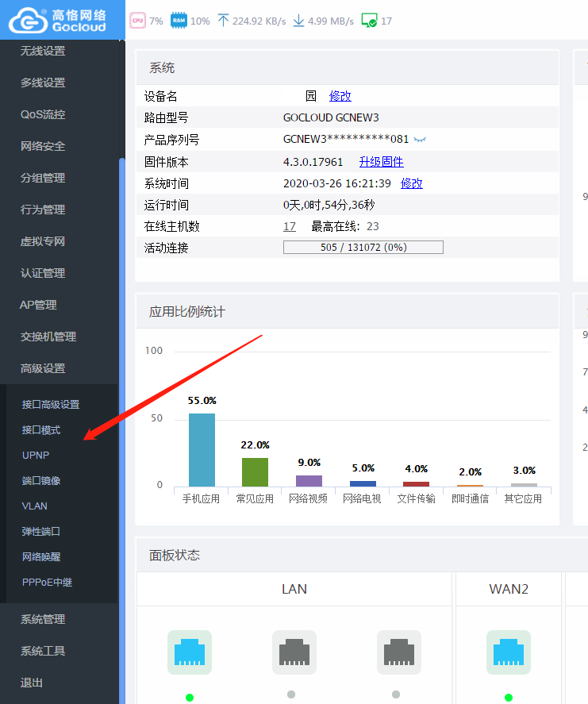Collapse 高级设置 menu
This screenshot has height=704, width=588.
(43, 368)
